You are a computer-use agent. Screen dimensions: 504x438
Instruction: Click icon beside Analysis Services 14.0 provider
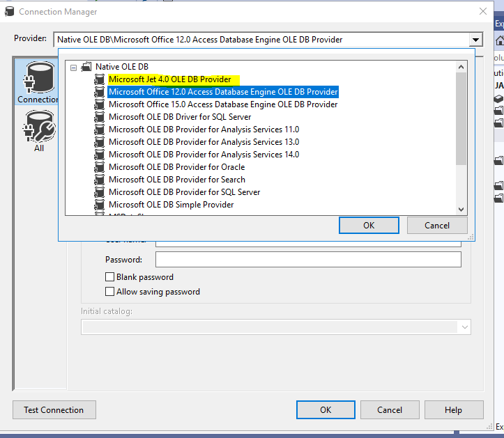(99, 155)
